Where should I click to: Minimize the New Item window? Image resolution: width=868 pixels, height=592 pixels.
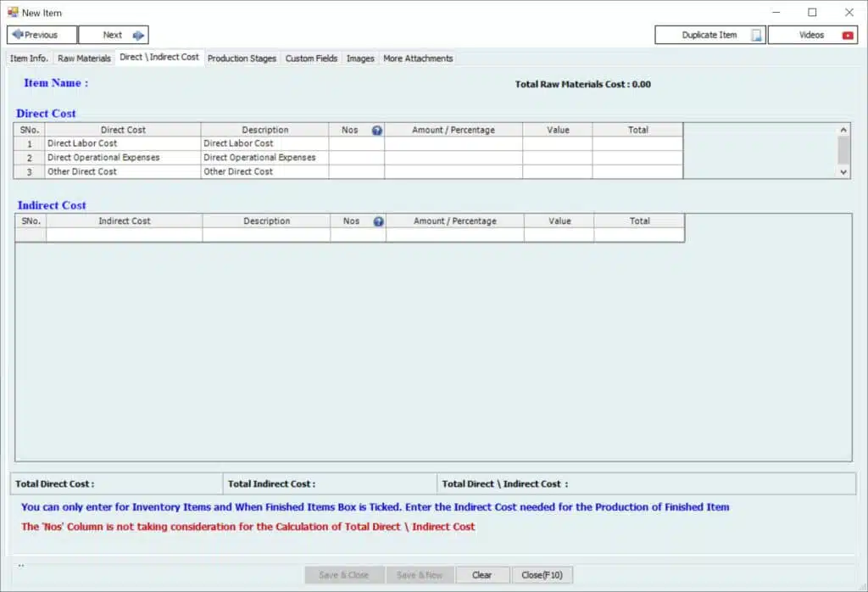pos(776,12)
